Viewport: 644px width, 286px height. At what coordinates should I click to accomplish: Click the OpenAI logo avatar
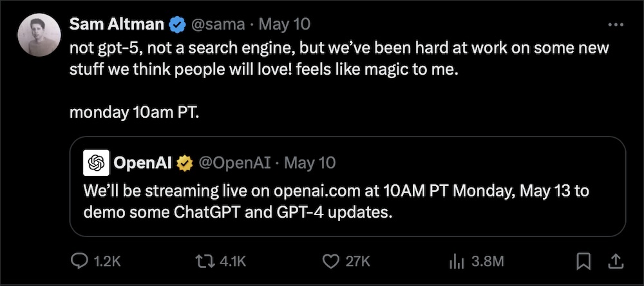(97, 163)
